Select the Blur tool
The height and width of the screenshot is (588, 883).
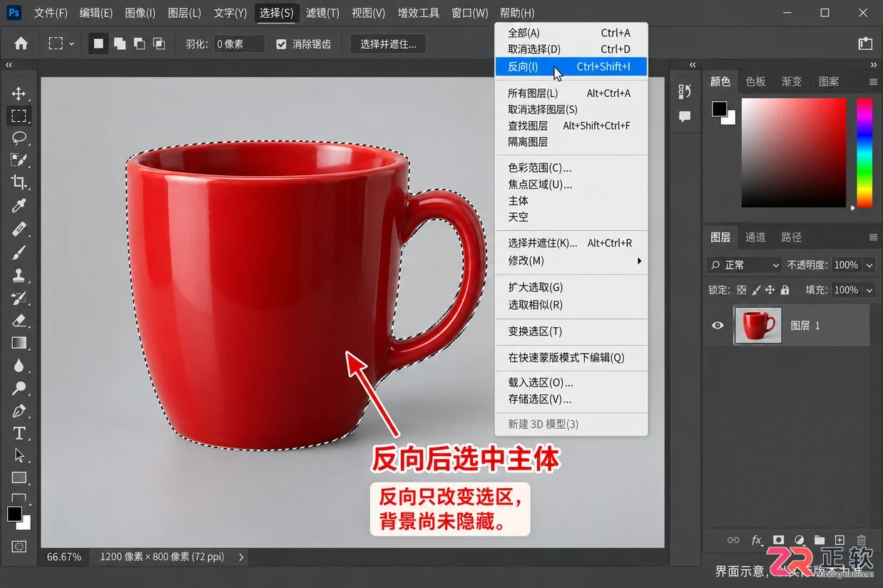[x=19, y=366]
